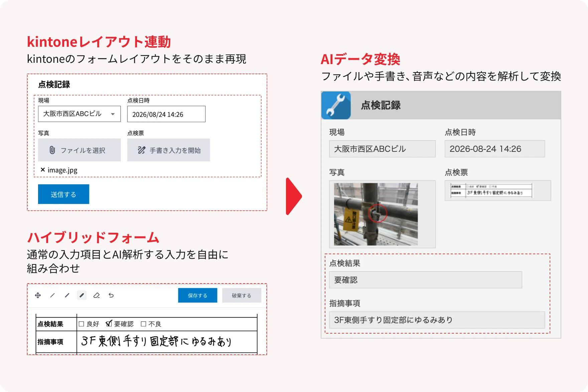Click the 手書き入力を開始 button
Screen dimensions: 588x392
[169, 150]
